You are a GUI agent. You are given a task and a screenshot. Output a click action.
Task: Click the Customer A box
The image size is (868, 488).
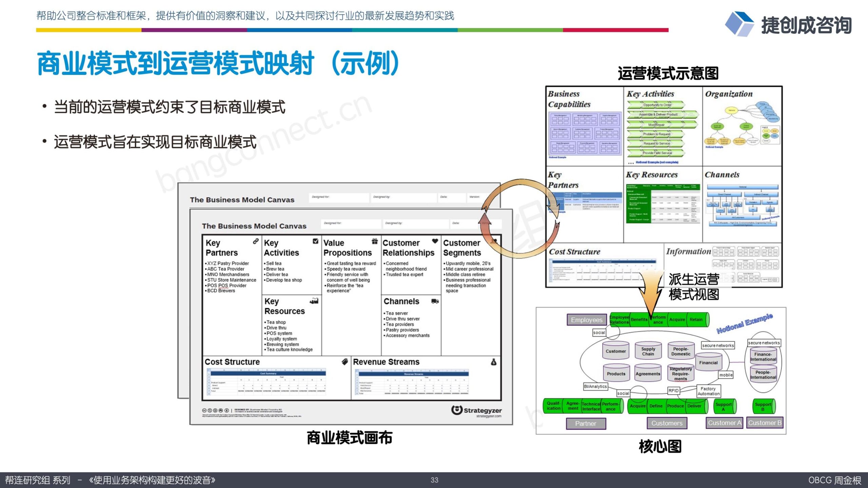pos(724,423)
